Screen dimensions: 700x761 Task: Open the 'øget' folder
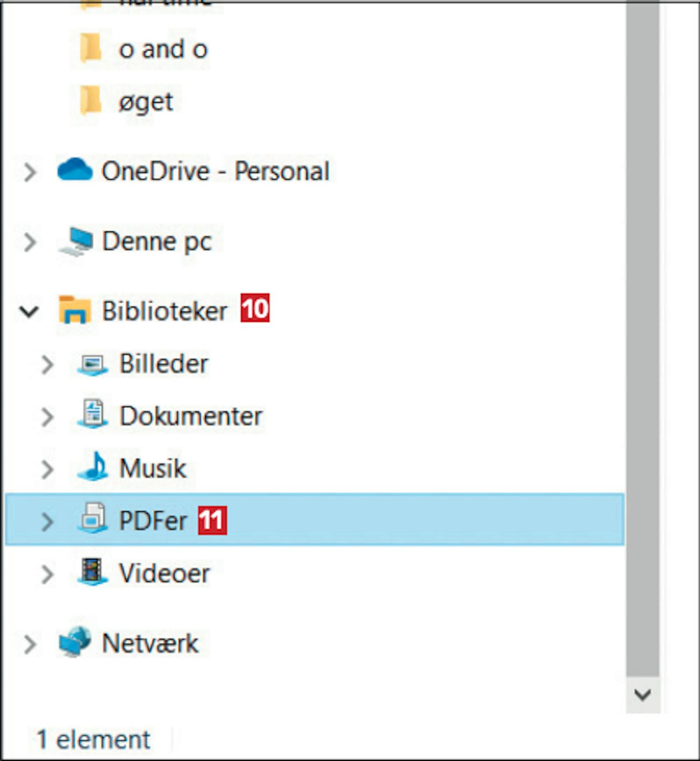click(x=146, y=102)
